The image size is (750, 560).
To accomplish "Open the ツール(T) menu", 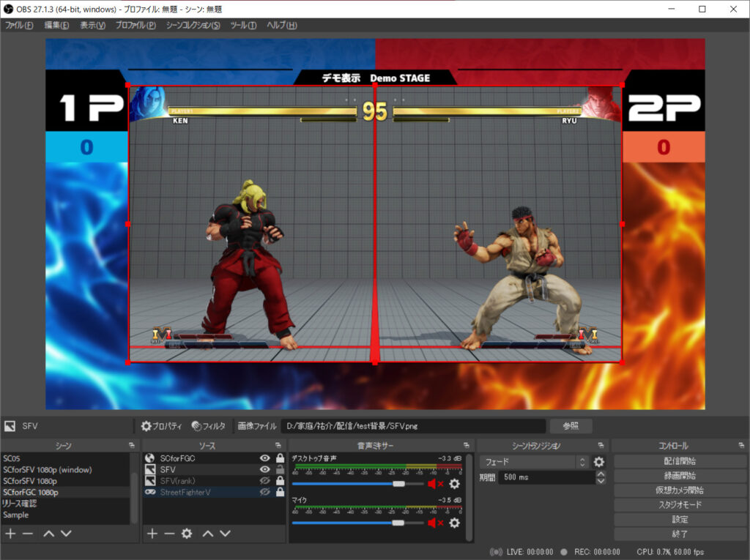I will pos(243,26).
